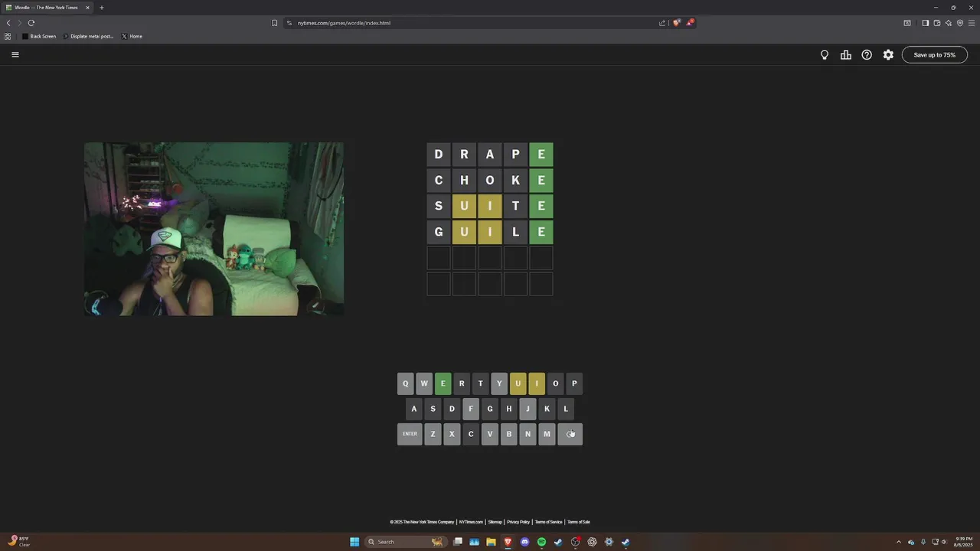This screenshot has height=551, width=980.
Task: View Wordle statistics bar chart
Action: pos(846,55)
